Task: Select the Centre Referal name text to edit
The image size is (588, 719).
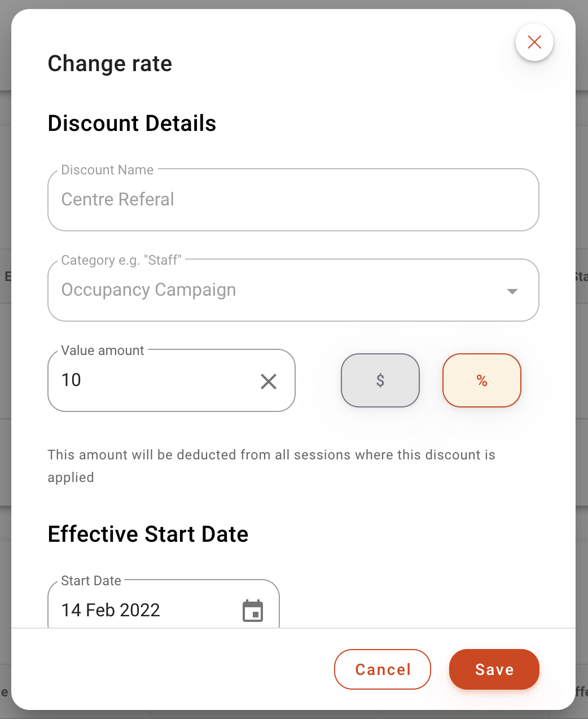Action: point(117,199)
